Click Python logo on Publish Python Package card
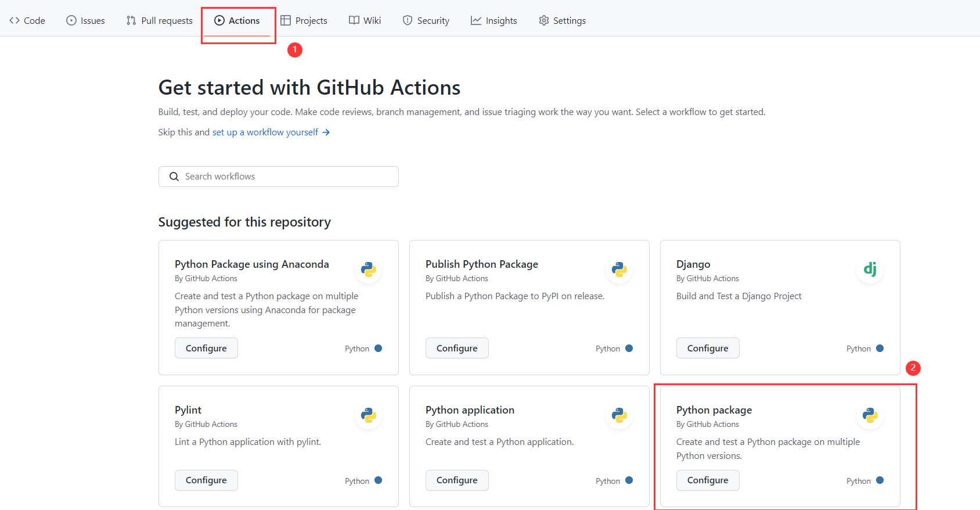 point(619,270)
